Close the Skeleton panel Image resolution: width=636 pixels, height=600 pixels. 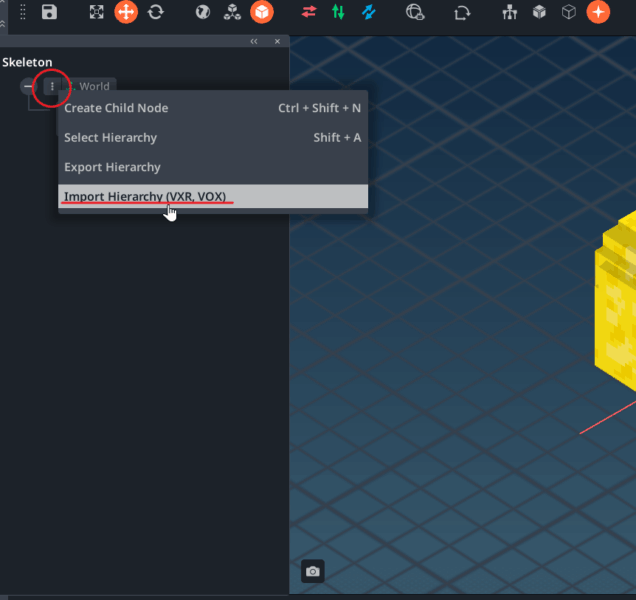point(277,41)
